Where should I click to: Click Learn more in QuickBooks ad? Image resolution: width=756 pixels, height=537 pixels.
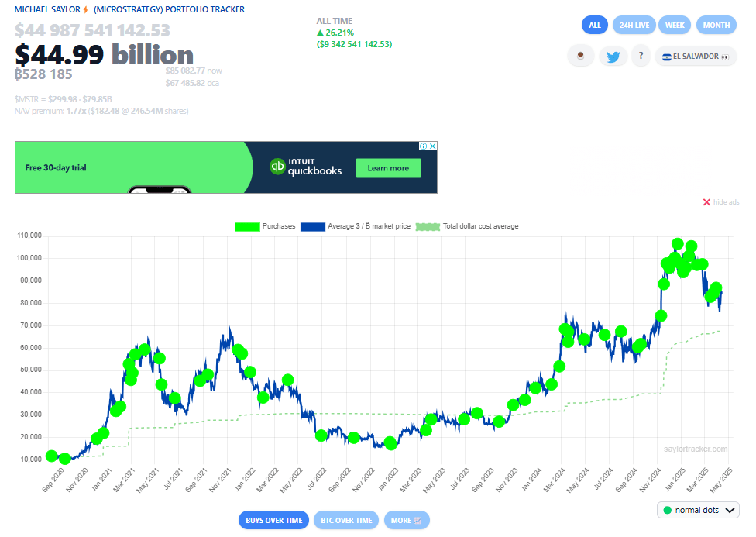coord(388,168)
